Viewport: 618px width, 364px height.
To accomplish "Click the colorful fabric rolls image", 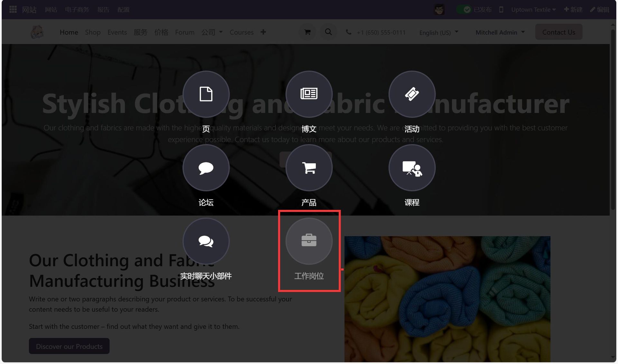I will (x=447, y=299).
